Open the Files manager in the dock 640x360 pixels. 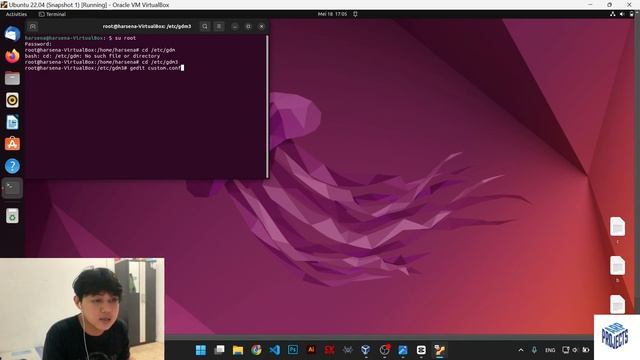12,78
